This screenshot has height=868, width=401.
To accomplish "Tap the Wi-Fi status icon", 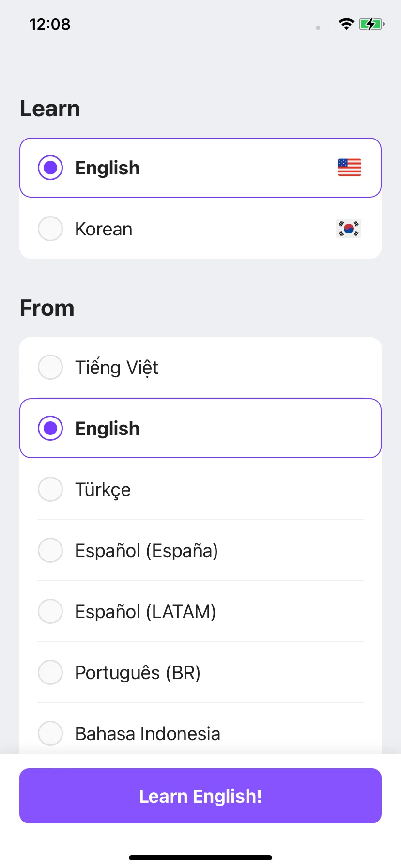I will click(346, 24).
